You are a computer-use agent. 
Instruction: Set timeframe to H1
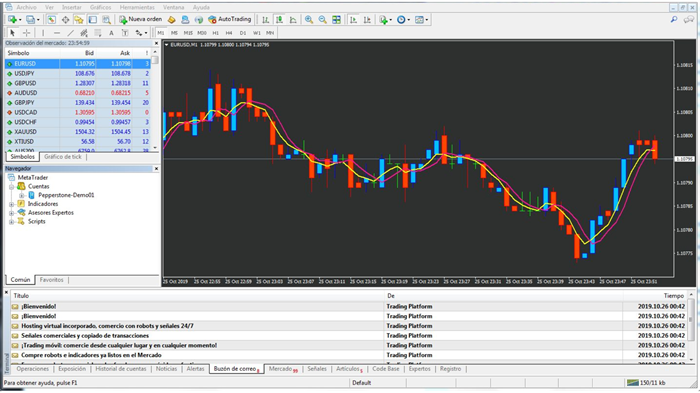point(216,33)
